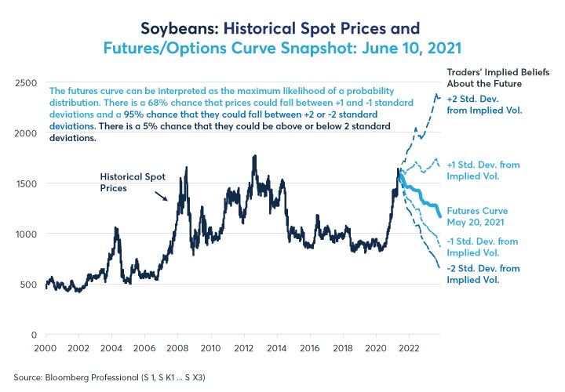Viewport: 565px width, 392px height.
Task: Click the subtitle "Futures/Options Curve Snapshot: June 10, 2021"
Action: pos(282,49)
